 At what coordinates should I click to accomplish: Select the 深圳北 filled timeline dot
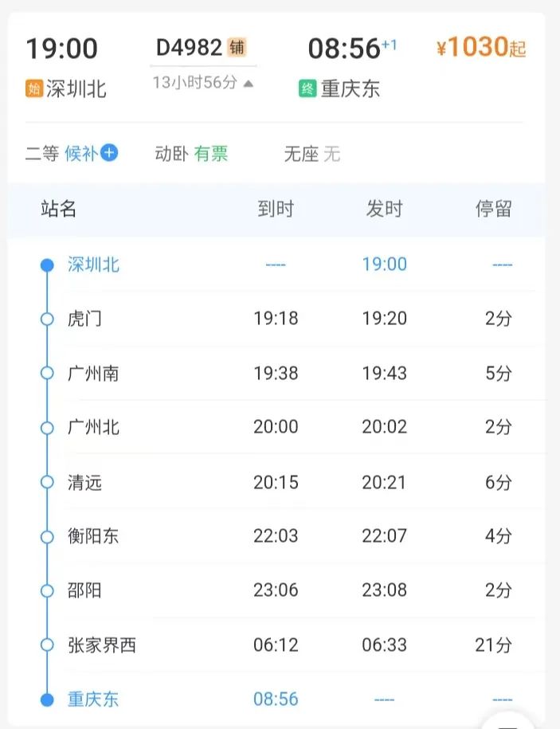[x=47, y=265]
